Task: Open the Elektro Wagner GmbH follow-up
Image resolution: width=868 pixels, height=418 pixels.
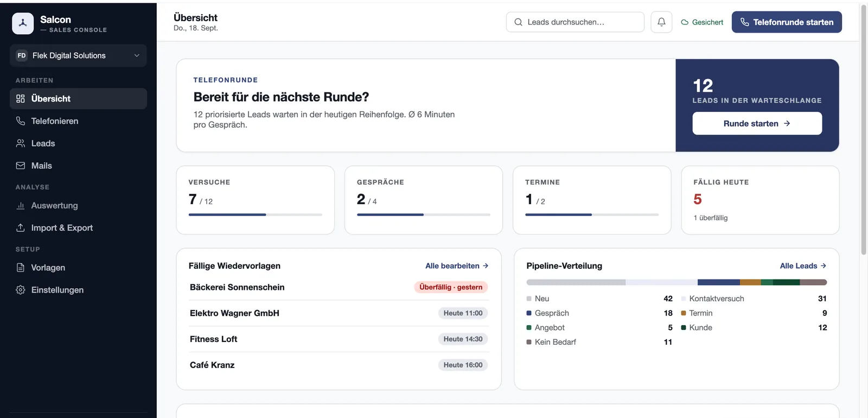Action: (339, 313)
